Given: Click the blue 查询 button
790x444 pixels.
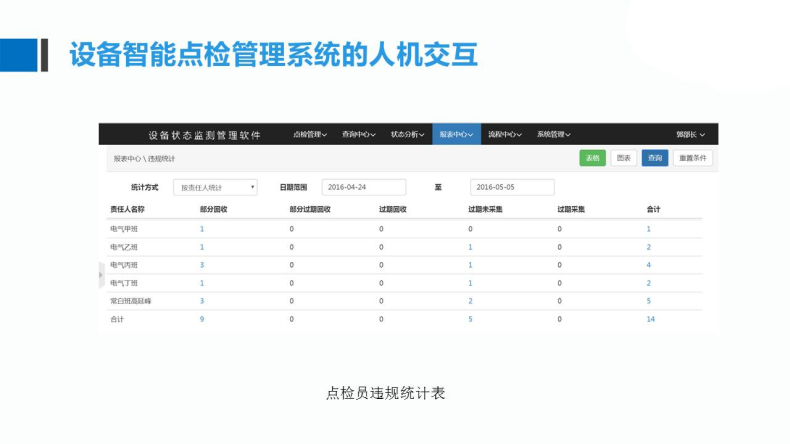Looking at the screenshot, I should (x=654, y=158).
